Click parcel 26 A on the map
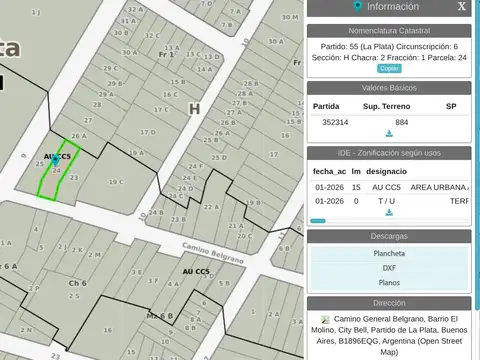This screenshot has height=360, width=480. 79,136
